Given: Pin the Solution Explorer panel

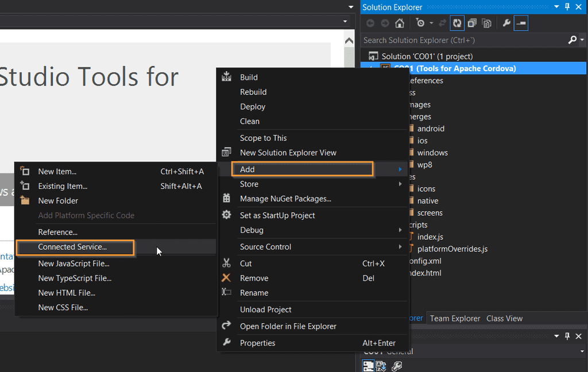Looking at the screenshot, I should (567, 7).
